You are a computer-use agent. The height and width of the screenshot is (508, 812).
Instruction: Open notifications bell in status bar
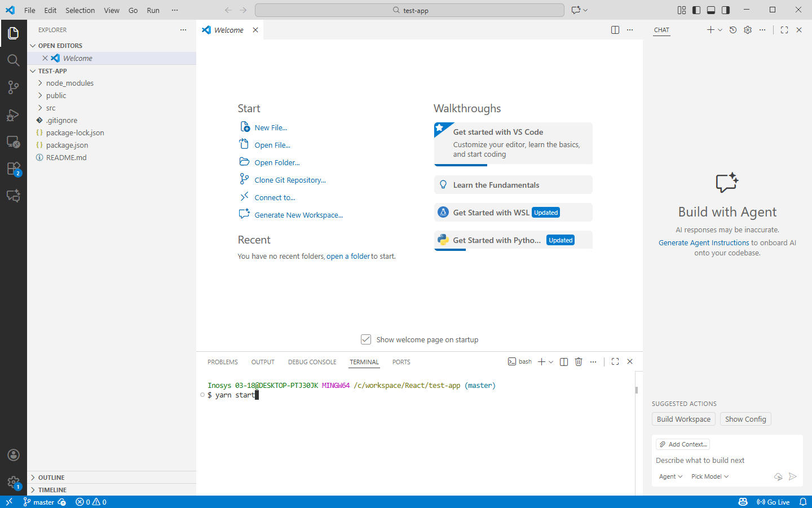pyautogui.click(x=803, y=502)
